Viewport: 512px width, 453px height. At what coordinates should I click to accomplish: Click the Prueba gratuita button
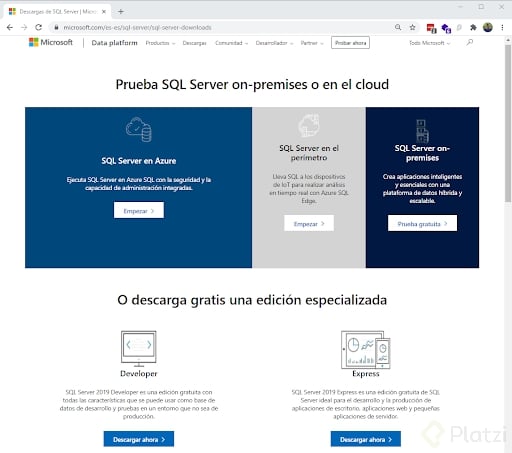click(x=422, y=223)
